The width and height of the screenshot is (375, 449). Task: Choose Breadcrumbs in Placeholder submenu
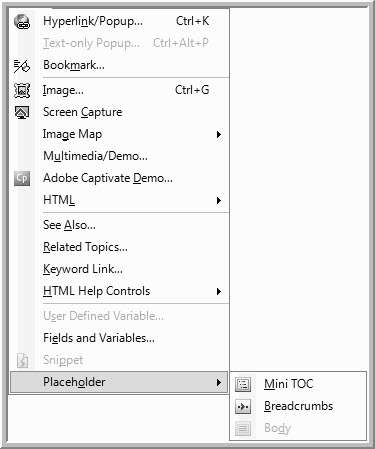tap(298, 406)
